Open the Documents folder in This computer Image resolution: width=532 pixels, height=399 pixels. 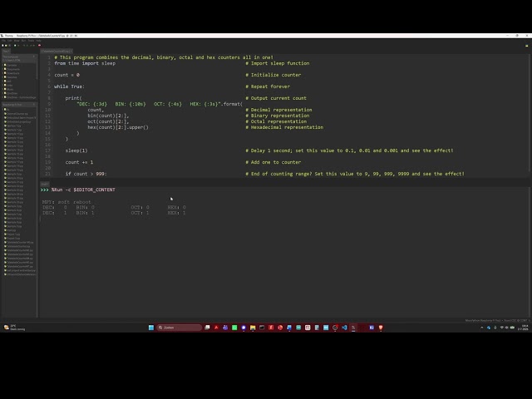pyautogui.click(x=12, y=69)
